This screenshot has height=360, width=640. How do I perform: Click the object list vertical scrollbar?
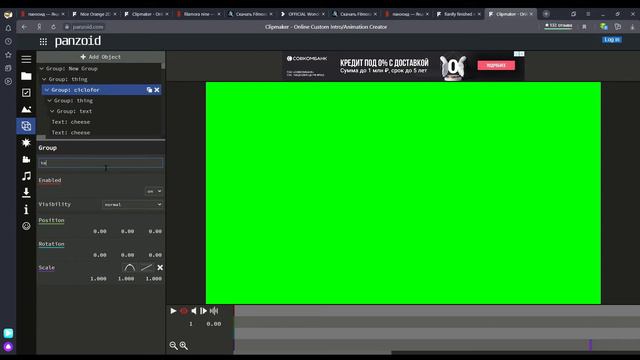163,65
